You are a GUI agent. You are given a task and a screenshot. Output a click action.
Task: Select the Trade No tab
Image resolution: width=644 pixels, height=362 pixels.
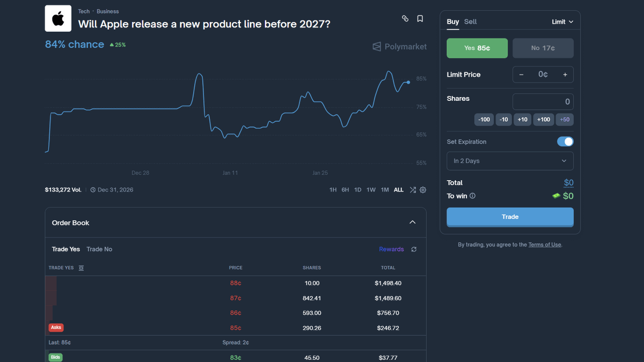[99, 249]
